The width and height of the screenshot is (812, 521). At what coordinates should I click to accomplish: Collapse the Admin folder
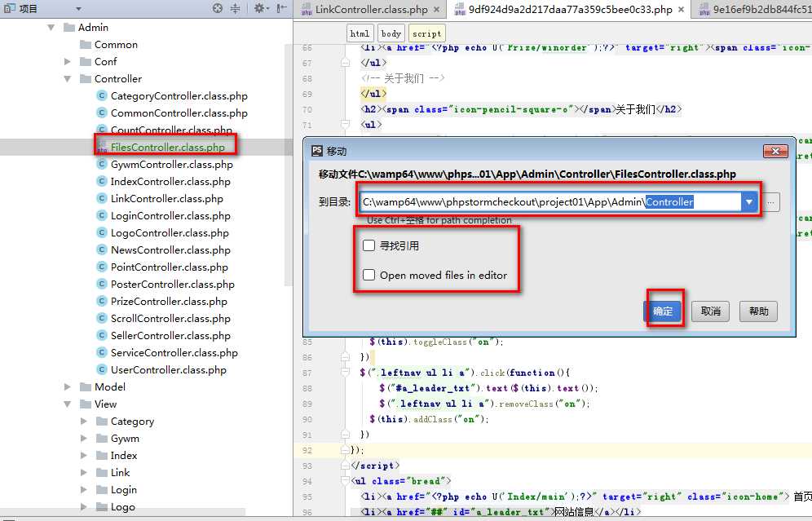51,28
